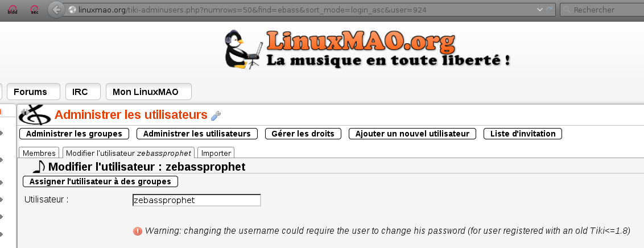Click the Debian sec bookmark icon
644x248 pixels.
pos(35,10)
